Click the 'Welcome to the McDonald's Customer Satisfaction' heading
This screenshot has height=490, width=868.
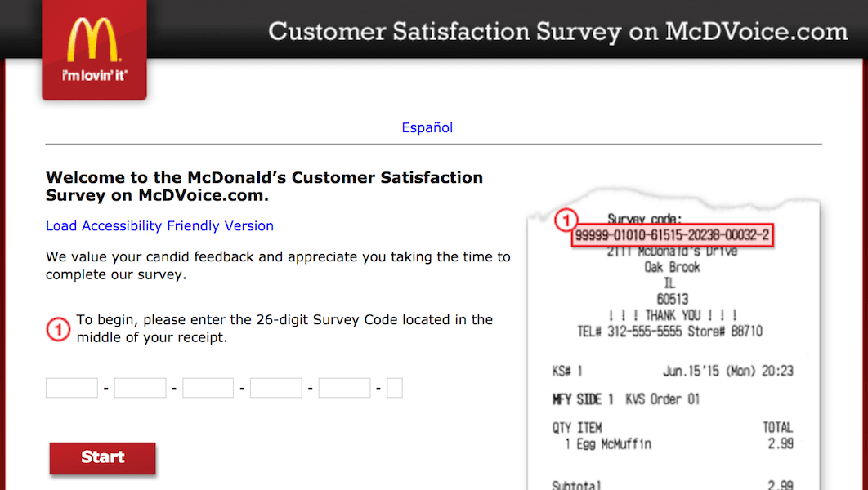264,186
